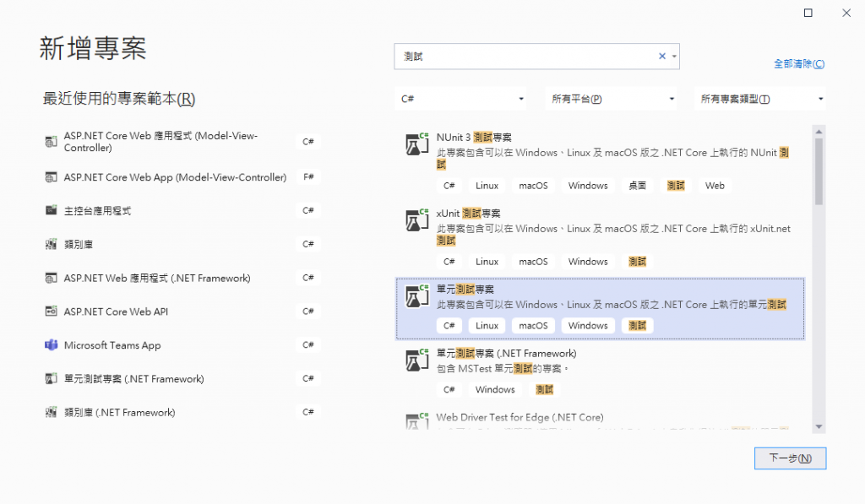Click the 類別庫 C# recent template icon
This screenshot has height=504, width=865.
pyautogui.click(x=51, y=244)
